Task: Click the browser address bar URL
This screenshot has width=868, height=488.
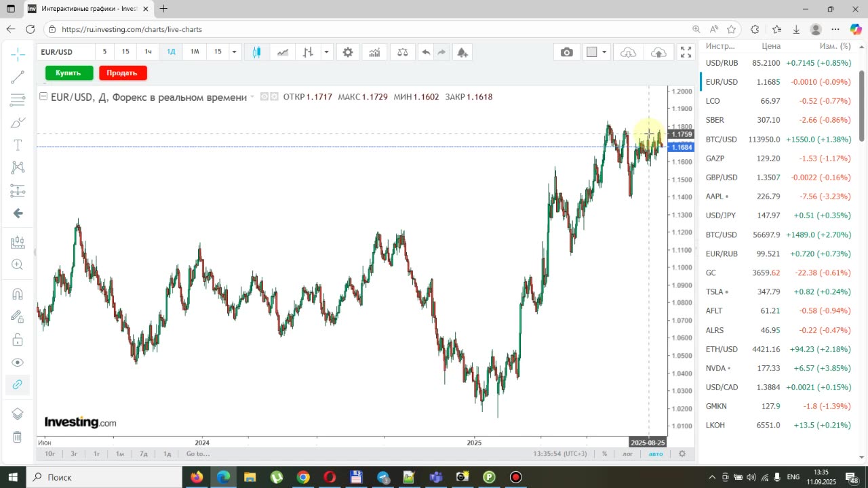Action: pos(132,30)
